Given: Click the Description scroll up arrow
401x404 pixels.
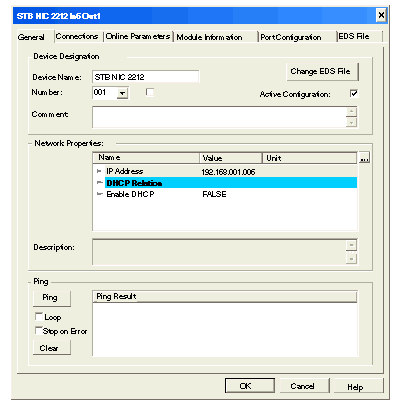Looking at the screenshot, I should [x=351, y=245].
